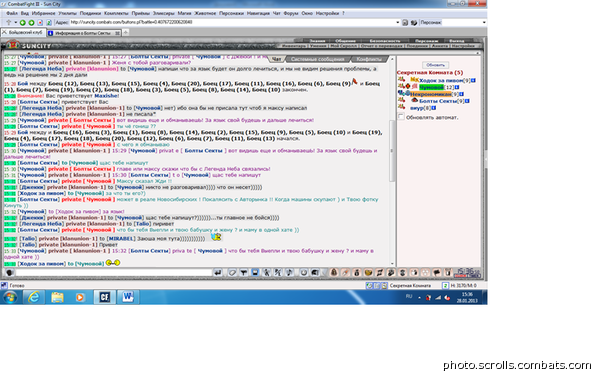Open Инвентарь in the game submenu
The width and height of the screenshot is (600, 375).
click(x=293, y=46)
